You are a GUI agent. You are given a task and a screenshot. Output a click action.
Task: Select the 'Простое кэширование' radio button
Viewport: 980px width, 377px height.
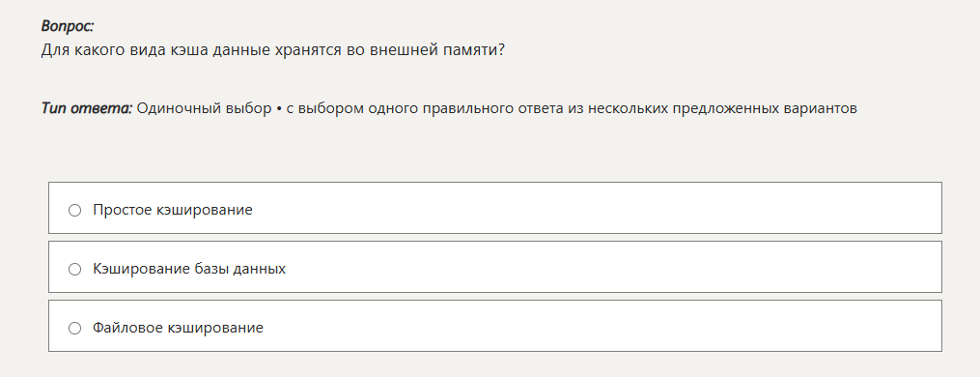(x=75, y=211)
